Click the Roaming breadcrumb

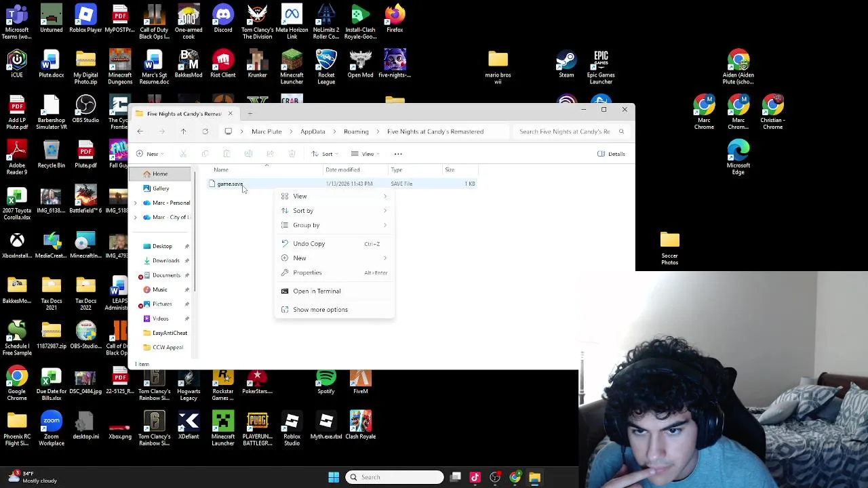[x=356, y=131]
